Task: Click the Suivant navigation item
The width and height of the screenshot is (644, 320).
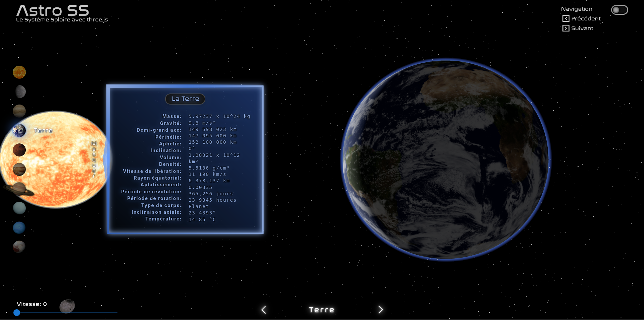Action: point(578,28)
